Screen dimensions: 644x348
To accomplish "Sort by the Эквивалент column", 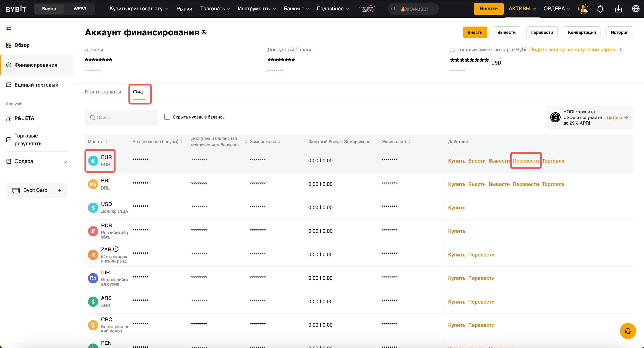I will 396,142.
